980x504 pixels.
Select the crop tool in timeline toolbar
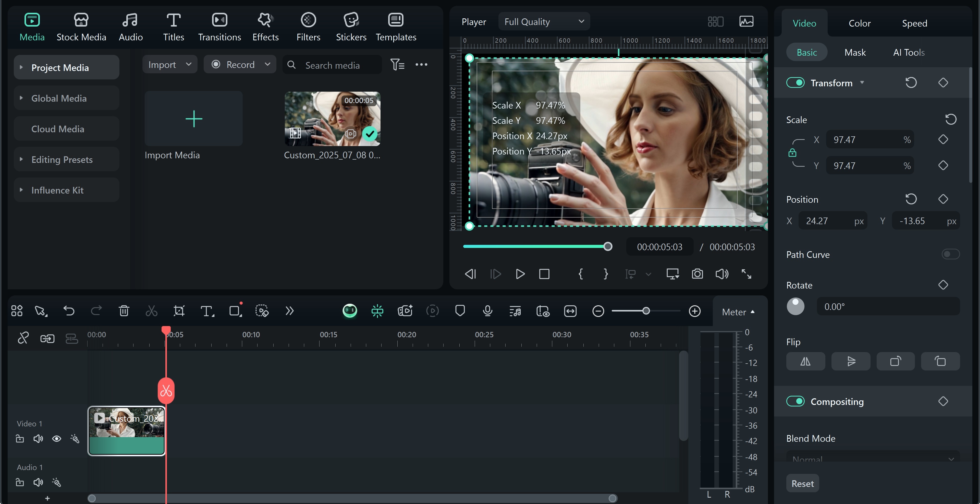[x=179, y=311]
